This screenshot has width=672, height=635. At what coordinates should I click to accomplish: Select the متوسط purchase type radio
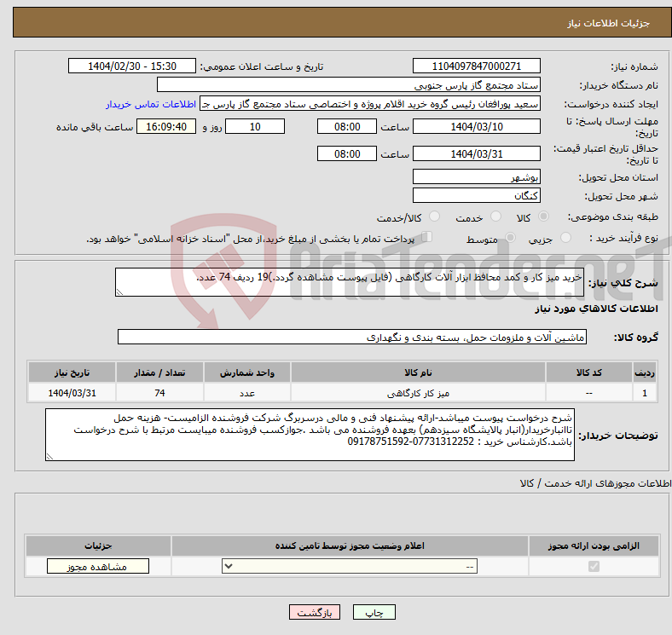511,237
